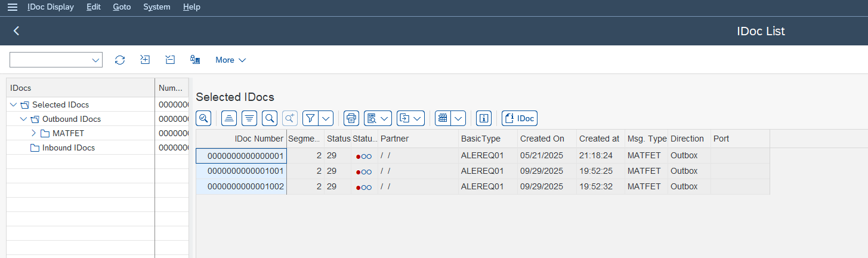Click the Partner column header

418,139
